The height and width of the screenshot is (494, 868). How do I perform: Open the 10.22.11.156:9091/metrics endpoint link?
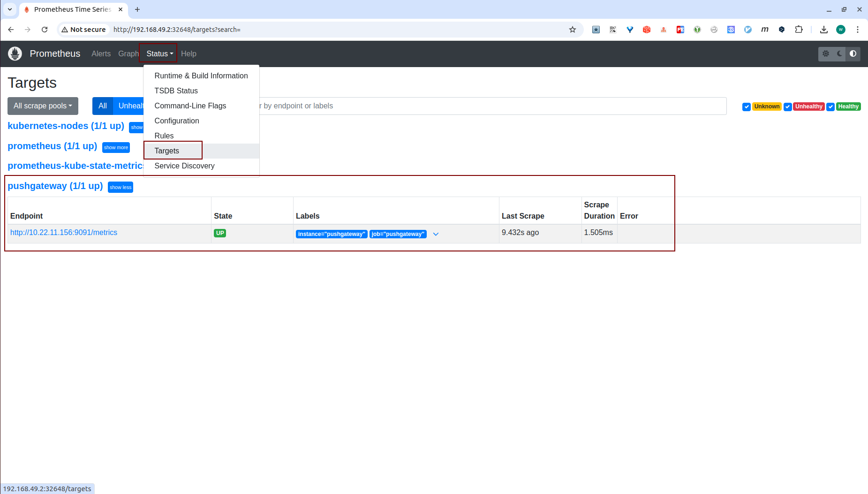64,233
